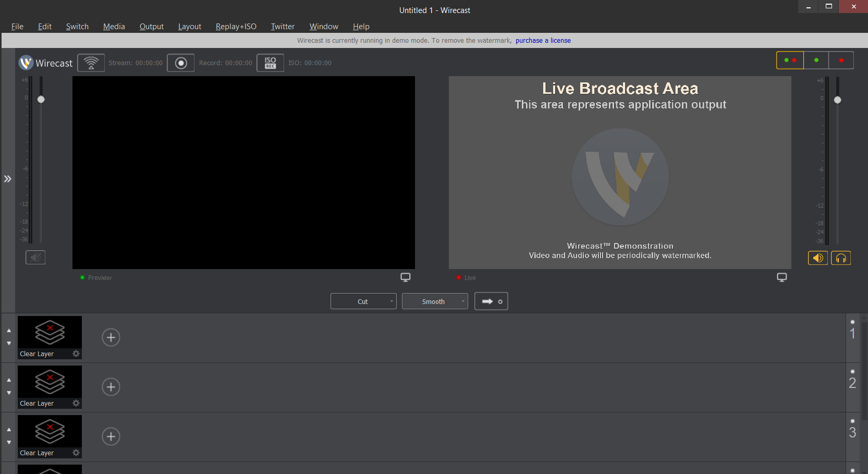Click the Stream: 00:00:00 timer
The image size is (868, 474).
136,63
